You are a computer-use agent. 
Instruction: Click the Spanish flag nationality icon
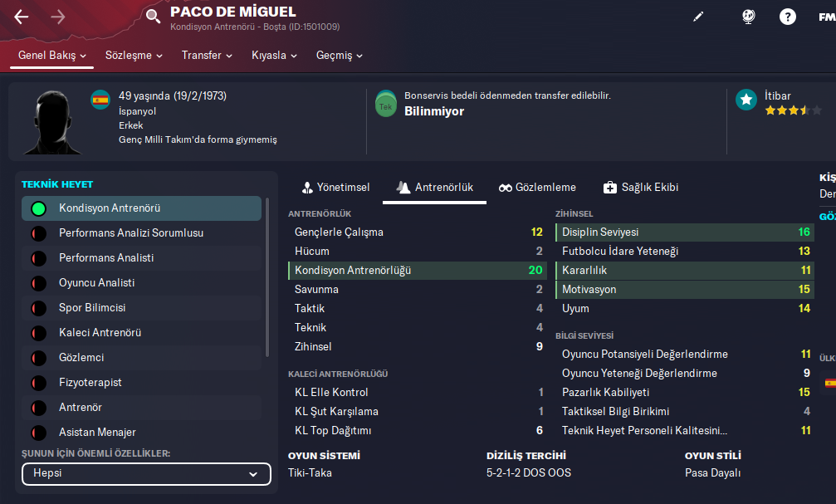(x=100, y=100)
